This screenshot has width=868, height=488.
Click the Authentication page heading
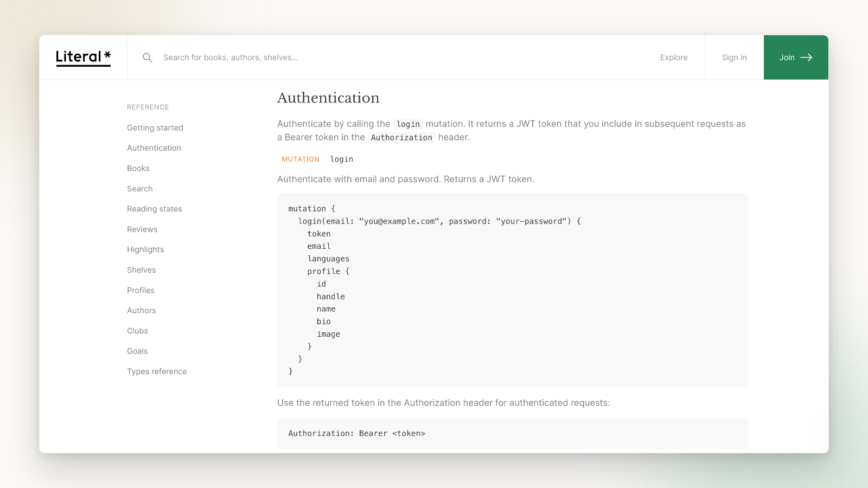click(328, 98)
